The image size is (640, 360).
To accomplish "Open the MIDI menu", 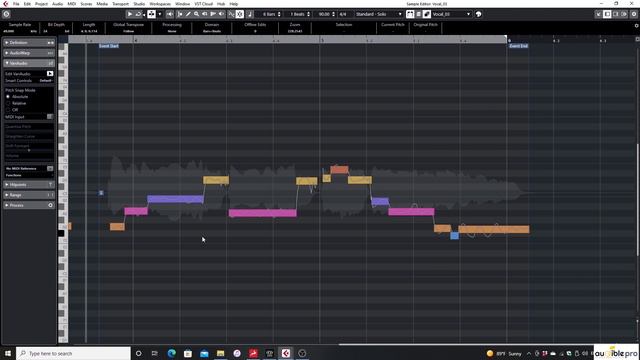I will coord(72,4).
